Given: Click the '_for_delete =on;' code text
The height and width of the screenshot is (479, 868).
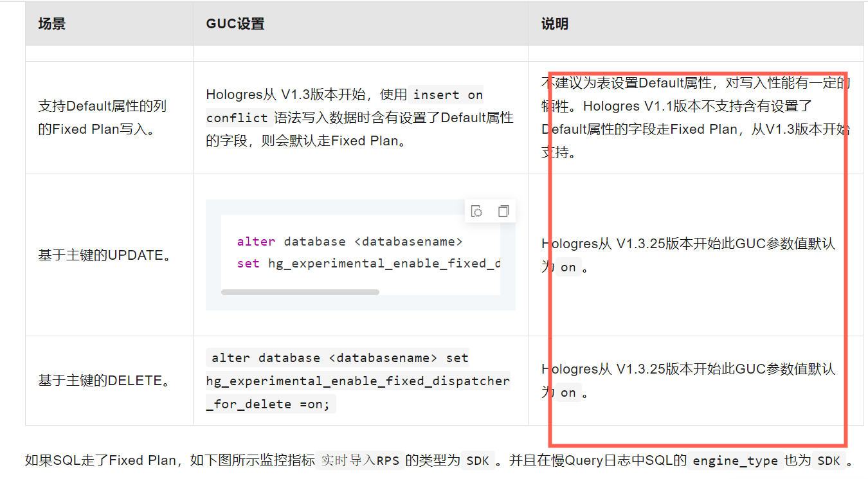Looking at the screenshot, I should click(x=270, y=404).
